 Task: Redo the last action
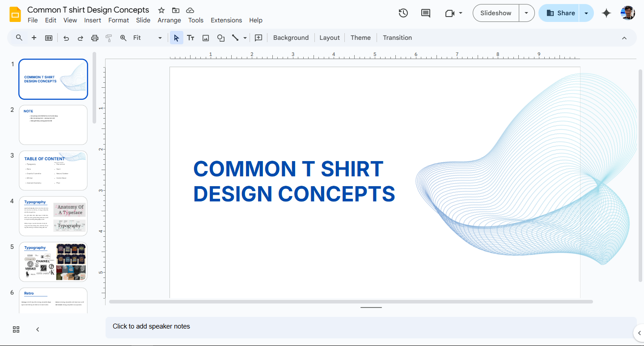pos(80,38)
